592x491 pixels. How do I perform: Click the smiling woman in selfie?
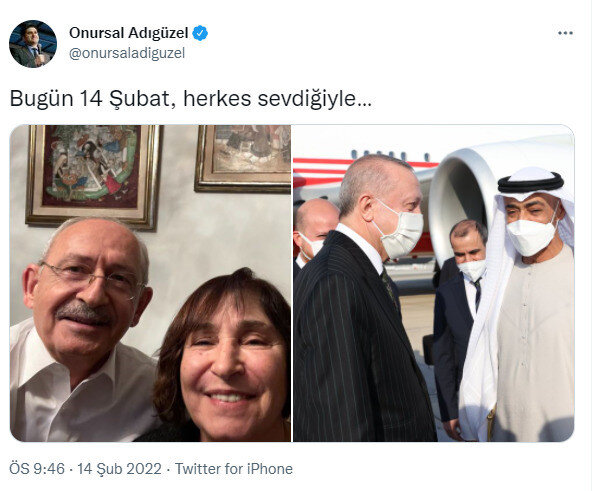click(221, 355)
